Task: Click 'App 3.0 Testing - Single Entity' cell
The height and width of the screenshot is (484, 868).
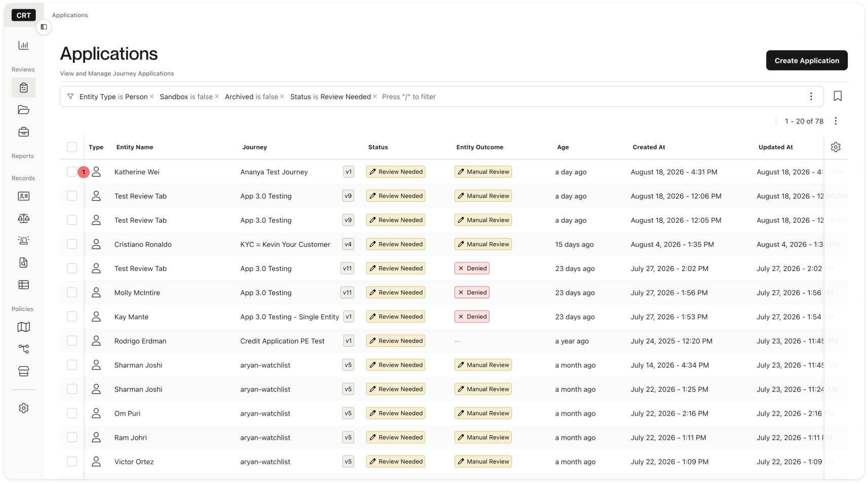Action: pos(290,317)
